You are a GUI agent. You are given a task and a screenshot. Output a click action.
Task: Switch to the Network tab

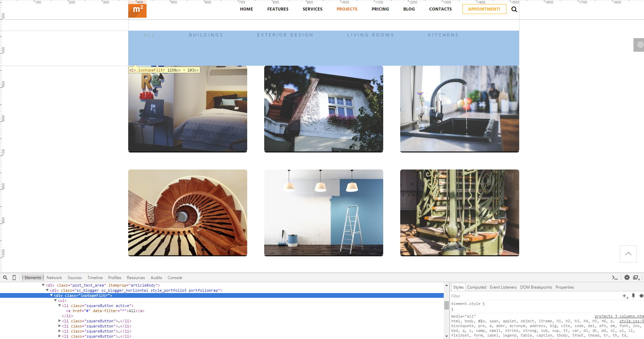54,278
